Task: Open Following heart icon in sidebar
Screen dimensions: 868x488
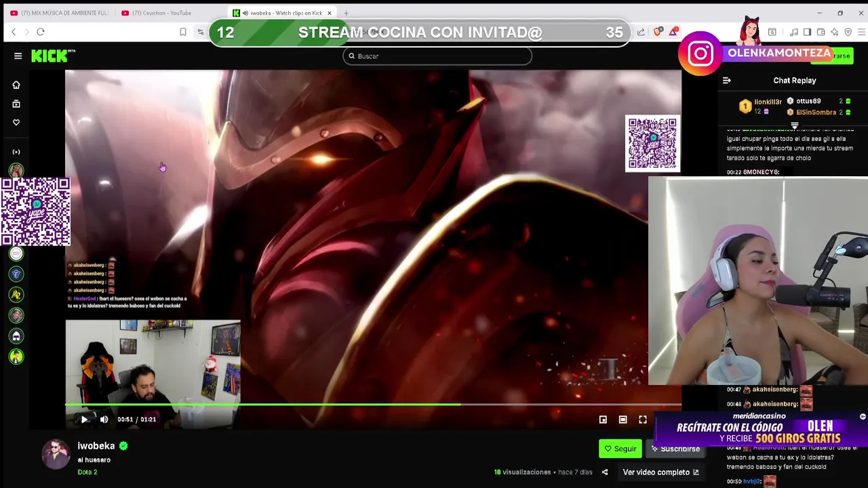Action: click(x=16, y=123)
